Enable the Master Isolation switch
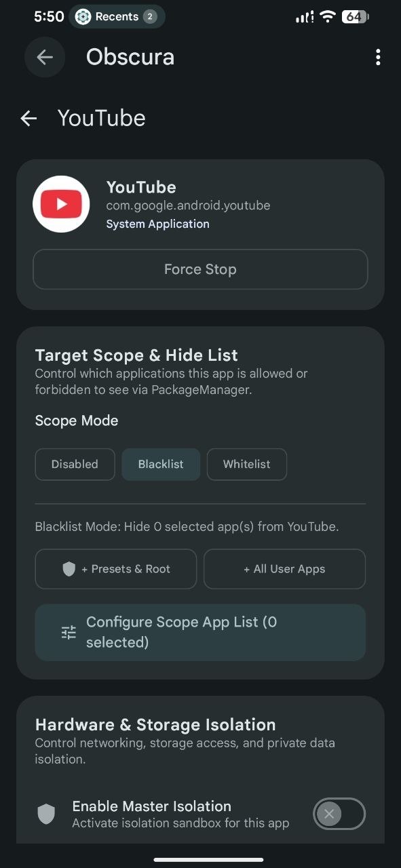 click(x=339, y=814)
